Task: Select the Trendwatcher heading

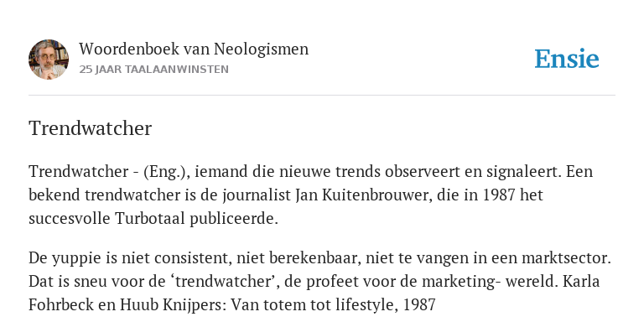Action: click(90, 128)
